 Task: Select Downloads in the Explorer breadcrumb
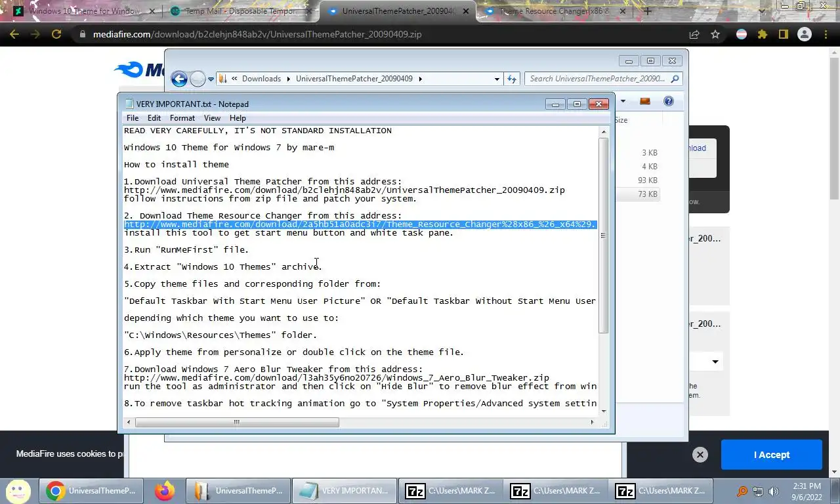[261, 79]
